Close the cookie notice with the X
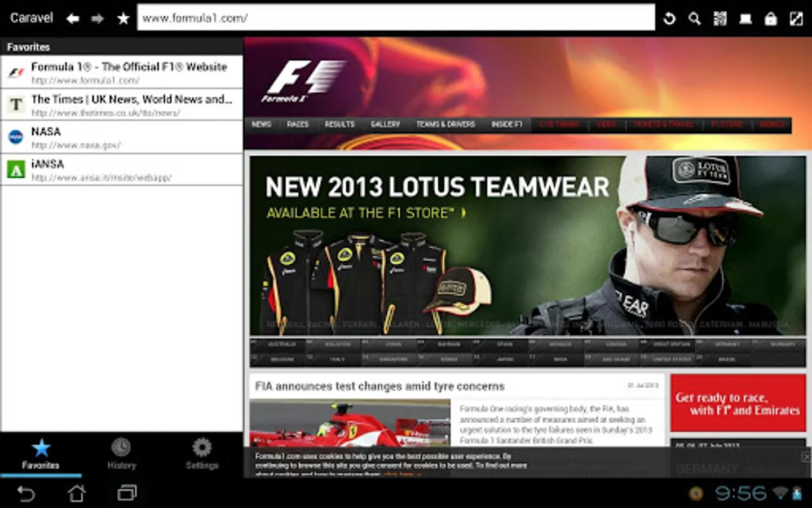812x508 pixels. 805,457
